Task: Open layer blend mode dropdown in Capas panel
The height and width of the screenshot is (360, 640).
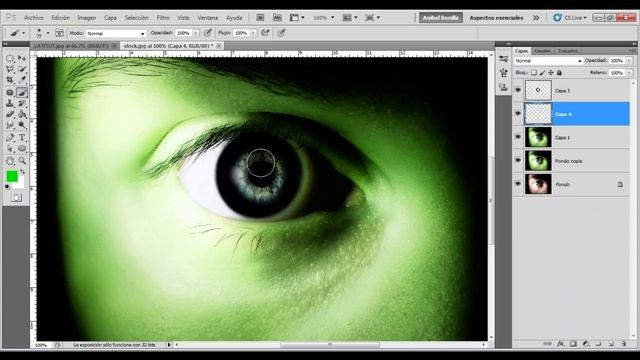Action: click(548, 61)
